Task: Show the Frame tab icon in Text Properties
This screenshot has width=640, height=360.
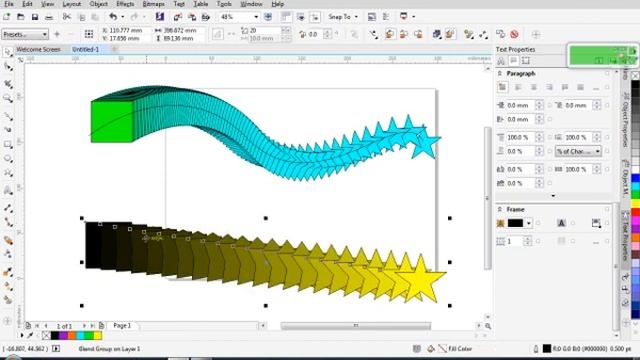Action: point(526,61)
